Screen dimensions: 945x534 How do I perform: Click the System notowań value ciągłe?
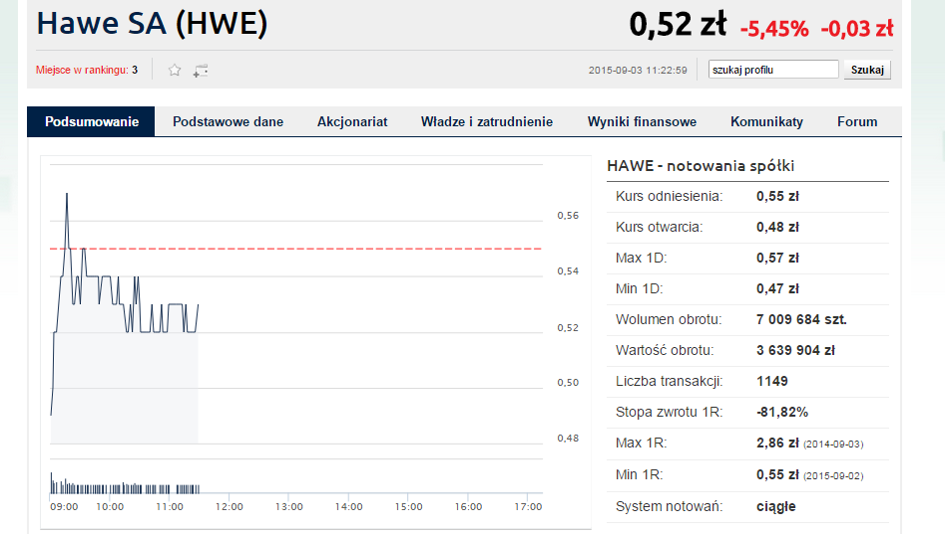click(x=776, y=506)
